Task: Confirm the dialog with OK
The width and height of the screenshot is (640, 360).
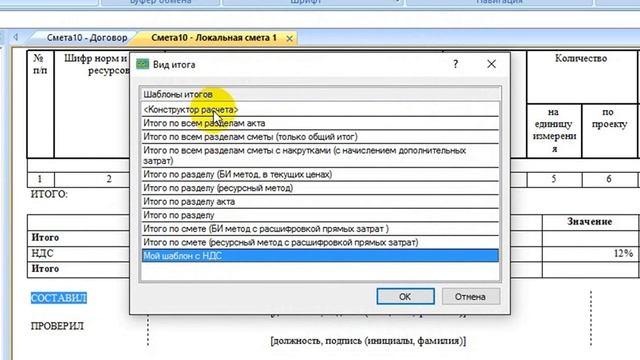Action: (x=405, y=297)
